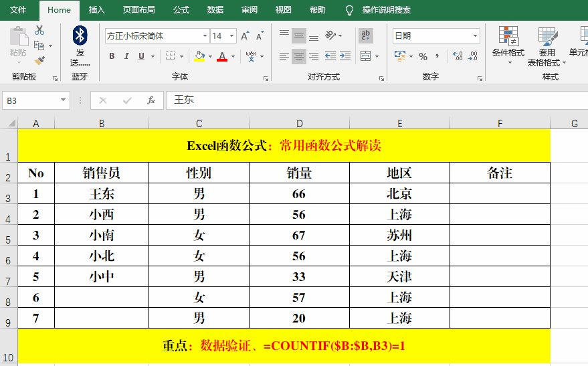Click the Cut scissors icon
This screenshot has width=588, height=366.
click(39, 30)
